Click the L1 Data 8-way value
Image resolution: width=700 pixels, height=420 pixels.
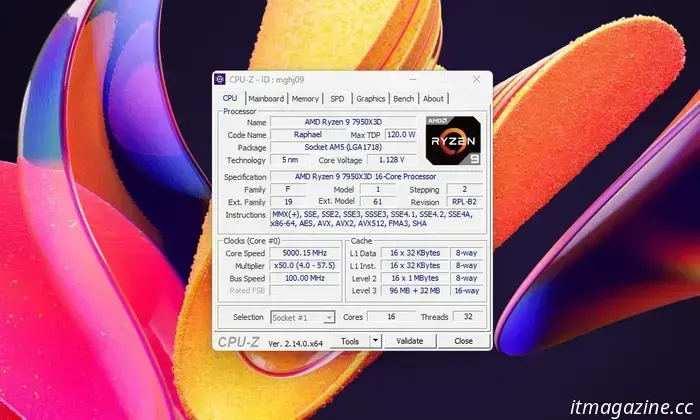click(x=467, y=253)
